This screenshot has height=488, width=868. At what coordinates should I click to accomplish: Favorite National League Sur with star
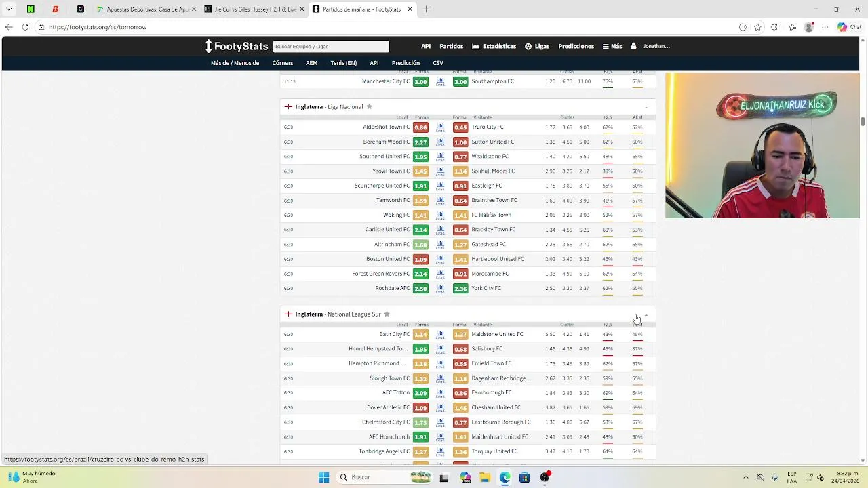[387, 314]
